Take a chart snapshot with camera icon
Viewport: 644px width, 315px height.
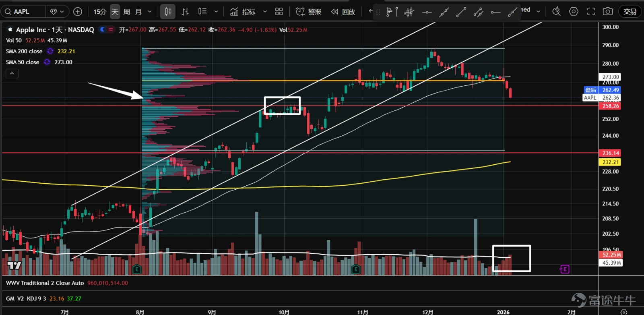(608, 11)
